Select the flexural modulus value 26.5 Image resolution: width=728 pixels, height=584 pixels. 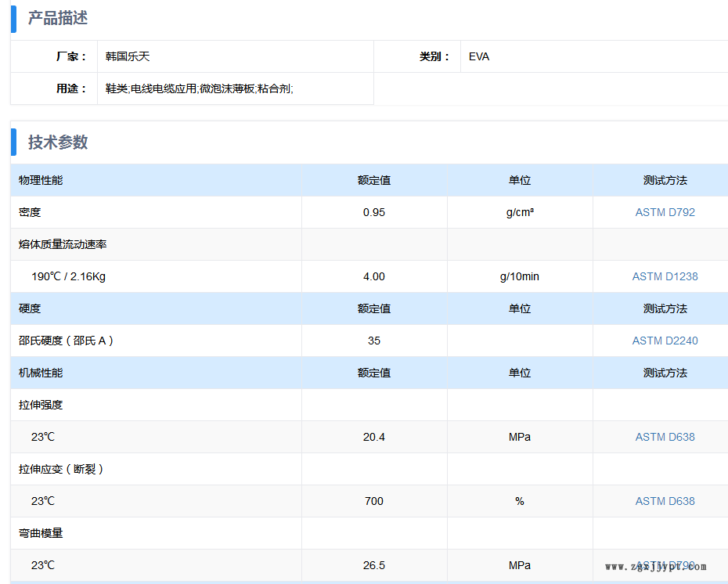374,565
